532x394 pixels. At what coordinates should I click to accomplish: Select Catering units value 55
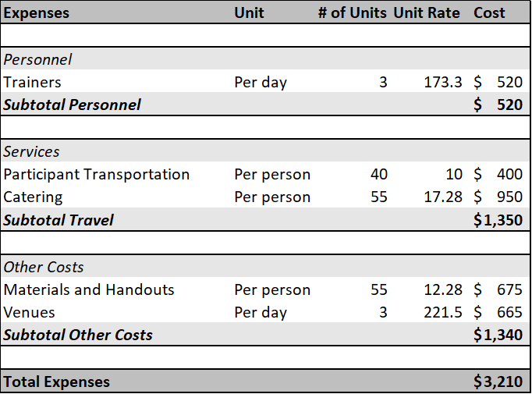[x=378, y=197]
